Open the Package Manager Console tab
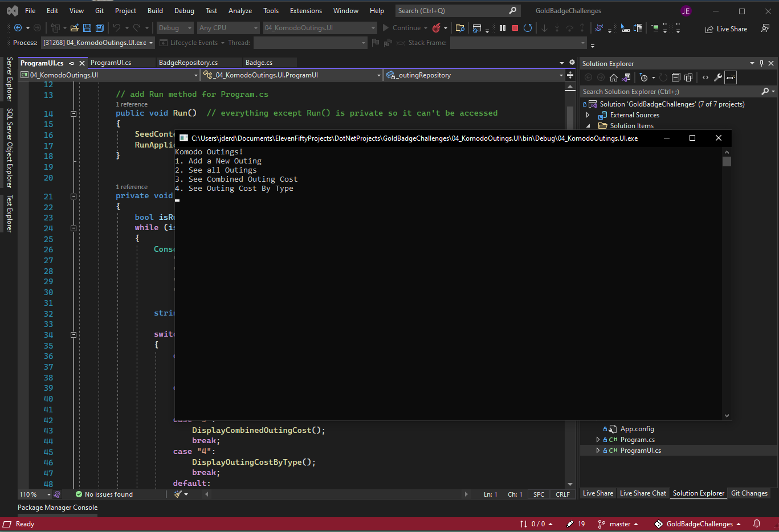 pyautogui.click(x=58, y=508)
